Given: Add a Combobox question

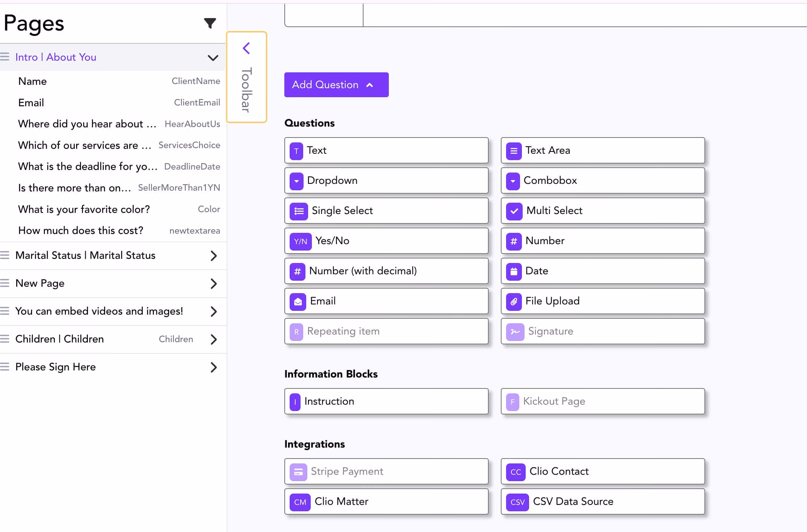Looking at the screenshot, I should (x=603, y=180).
